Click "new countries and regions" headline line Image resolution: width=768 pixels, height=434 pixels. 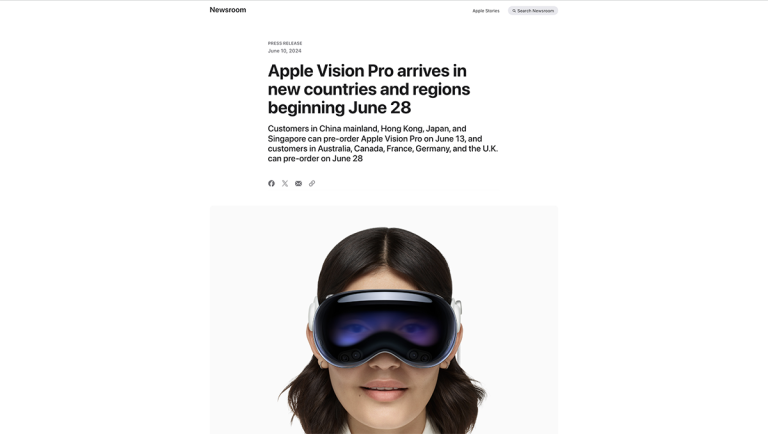click(369, 89)
